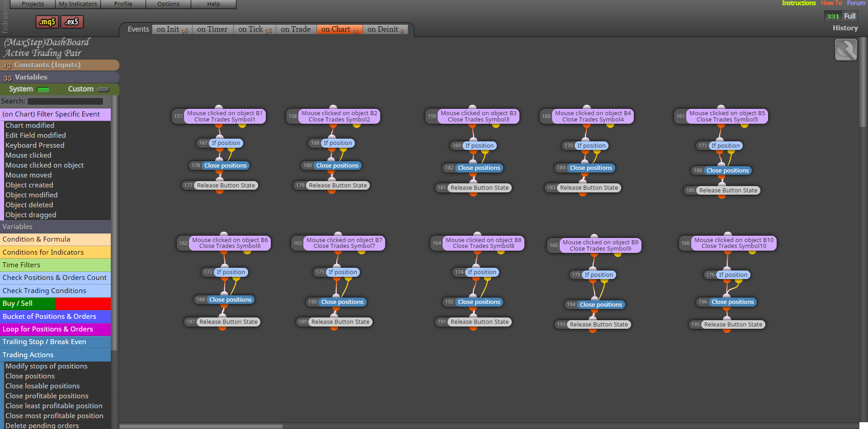Image resolution: width=868 pixels, height=429 pixels.
Task: Expand Loop for Positions & Orders
Action: pyautogui.click(x=55, y=329)
